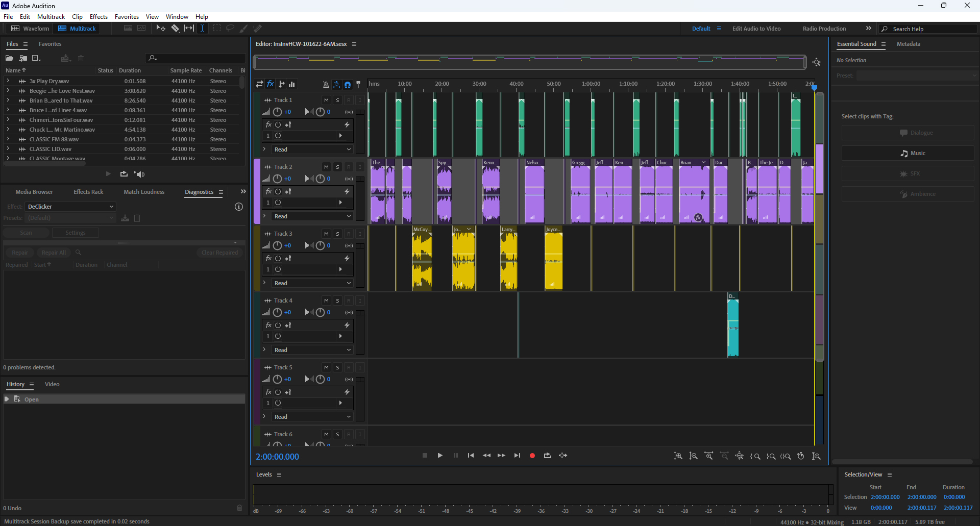Click the Open File folder icon
980x526 pixels.
tap(9, 58)
